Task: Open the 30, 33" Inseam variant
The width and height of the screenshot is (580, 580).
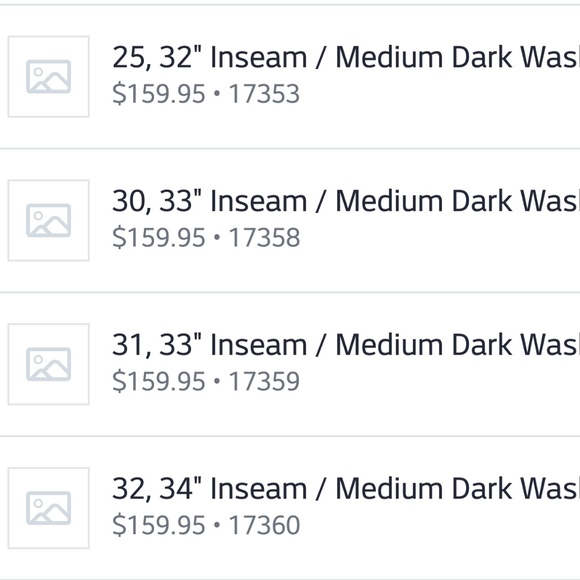Action: coord(290,220)
